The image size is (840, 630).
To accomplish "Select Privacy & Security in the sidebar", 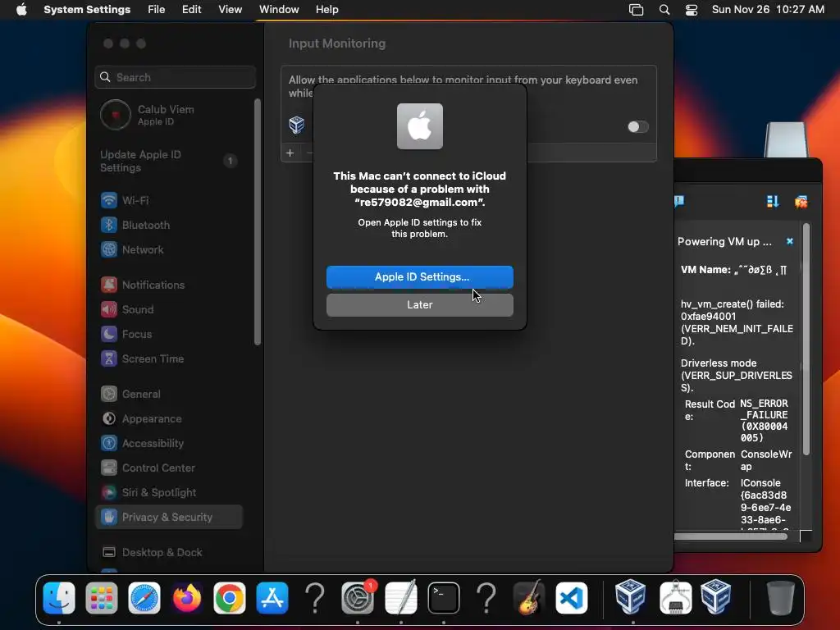I will click(x=169, y=518).
